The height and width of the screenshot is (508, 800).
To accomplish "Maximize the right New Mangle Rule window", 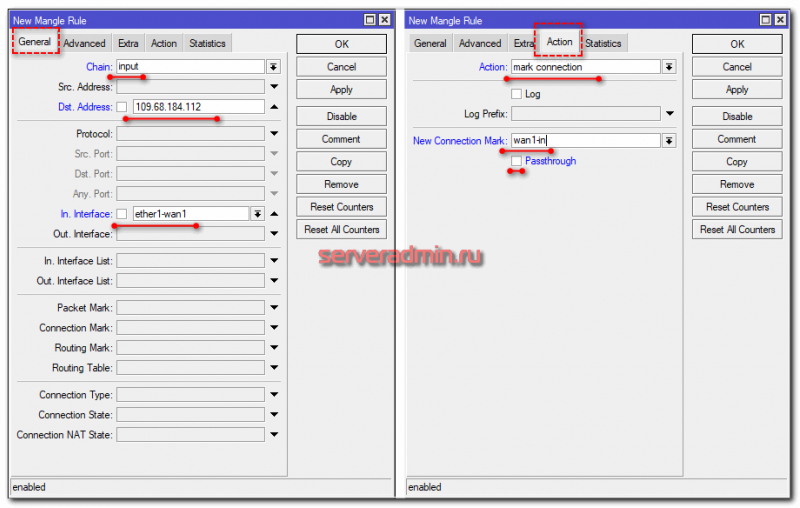I will [x=765, y=19].
